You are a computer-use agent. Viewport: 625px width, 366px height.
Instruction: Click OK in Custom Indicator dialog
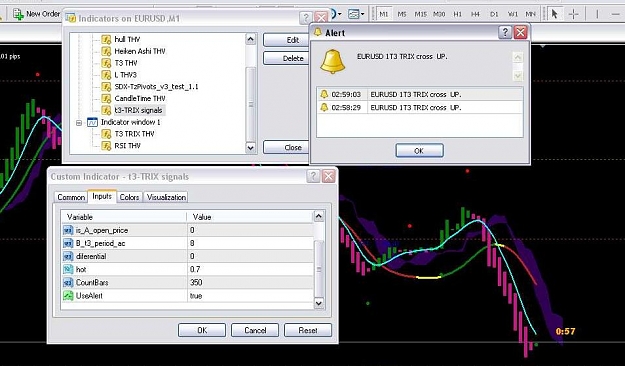point(202,330)
